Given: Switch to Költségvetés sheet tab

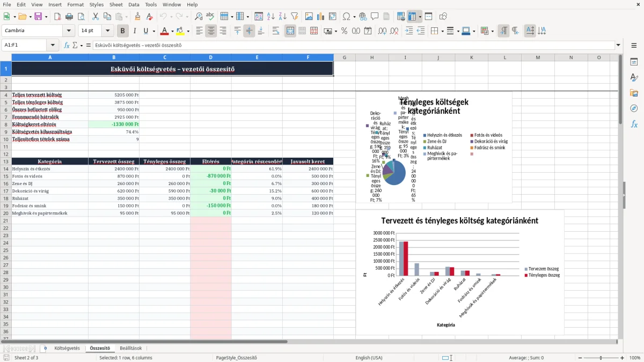Looking at the screenshot, I should [67, 348].
